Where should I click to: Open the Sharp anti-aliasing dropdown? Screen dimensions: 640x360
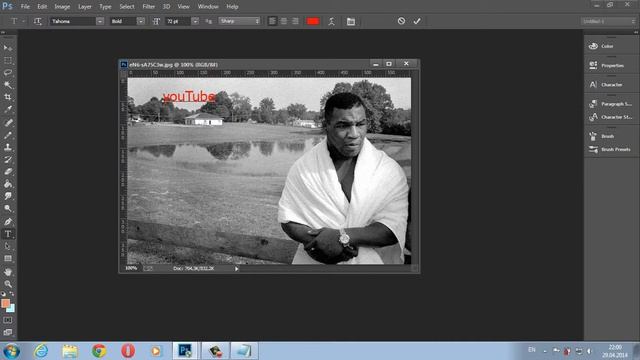tap(239, 21)
